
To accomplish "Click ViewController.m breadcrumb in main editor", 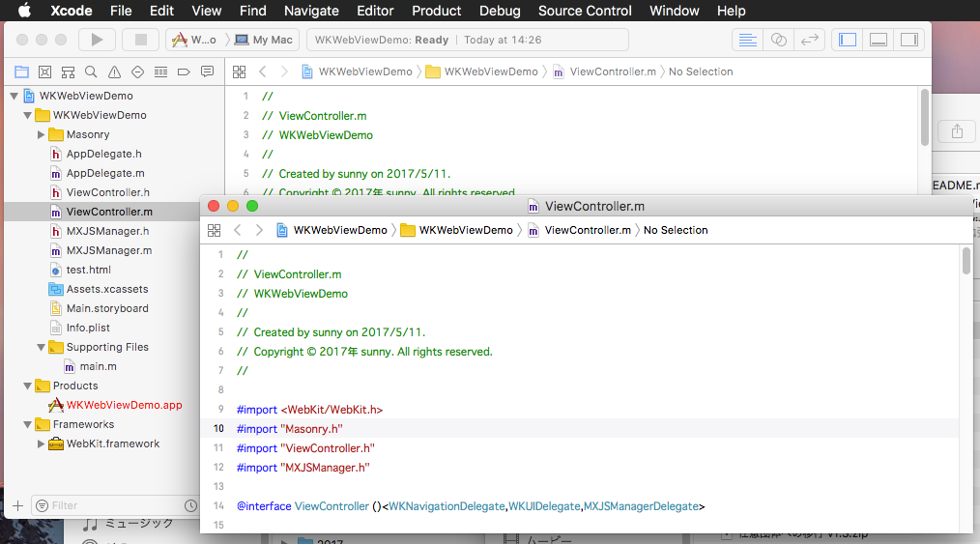I will pos(613,72).
